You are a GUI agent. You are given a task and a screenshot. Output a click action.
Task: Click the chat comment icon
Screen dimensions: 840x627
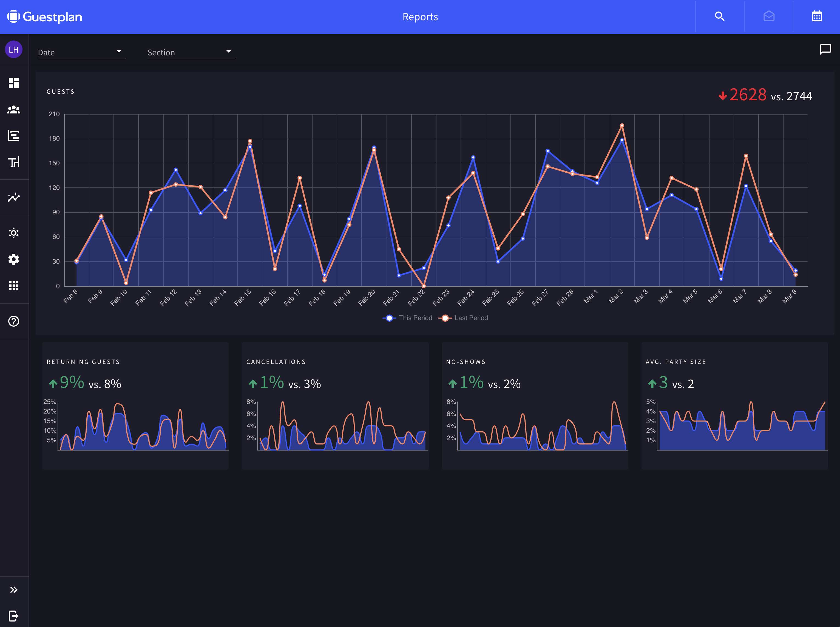(825, 49)
